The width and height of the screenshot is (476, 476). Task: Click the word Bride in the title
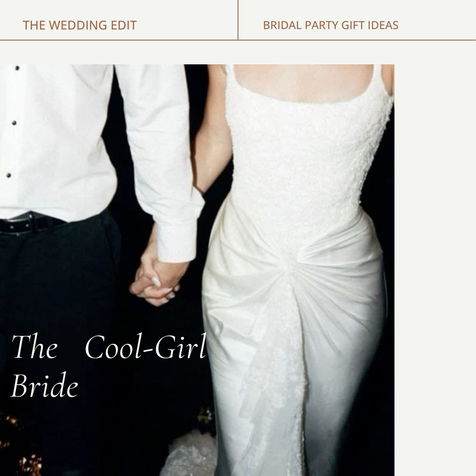[x=45, y=385]
